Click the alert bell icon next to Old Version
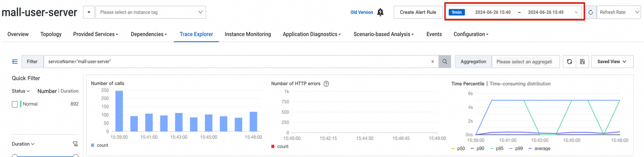Screen dimensions: 644x157 pyautogui.click(x=380, y=12)
